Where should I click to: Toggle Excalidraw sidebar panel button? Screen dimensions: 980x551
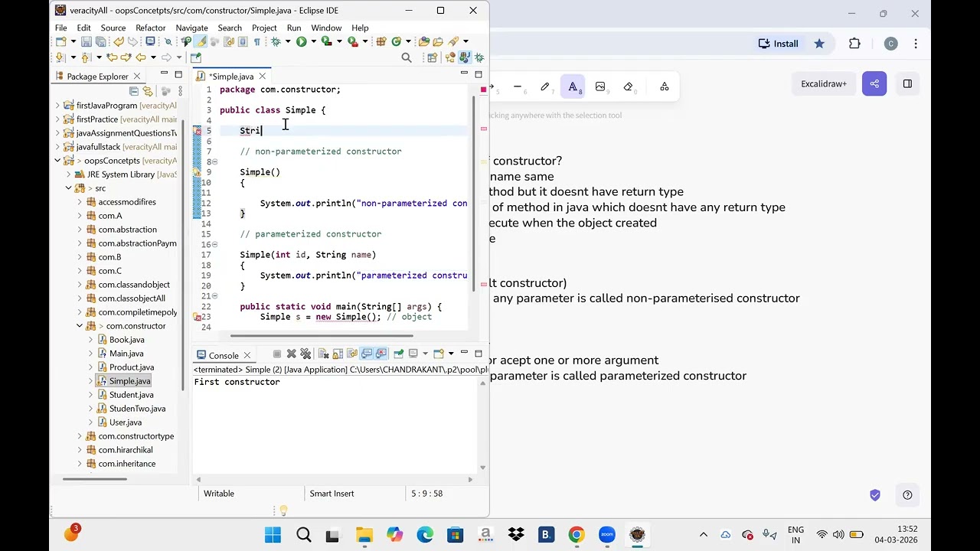907,83
